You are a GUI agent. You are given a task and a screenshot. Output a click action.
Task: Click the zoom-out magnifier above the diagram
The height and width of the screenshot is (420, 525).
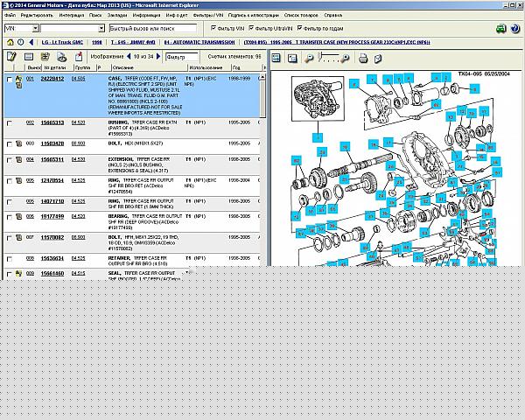tap(309, 58)
